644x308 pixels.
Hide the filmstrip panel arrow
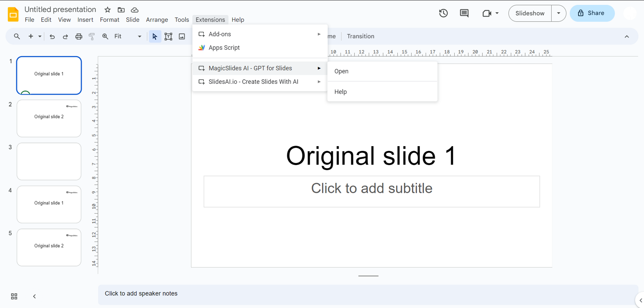point(34,296)
